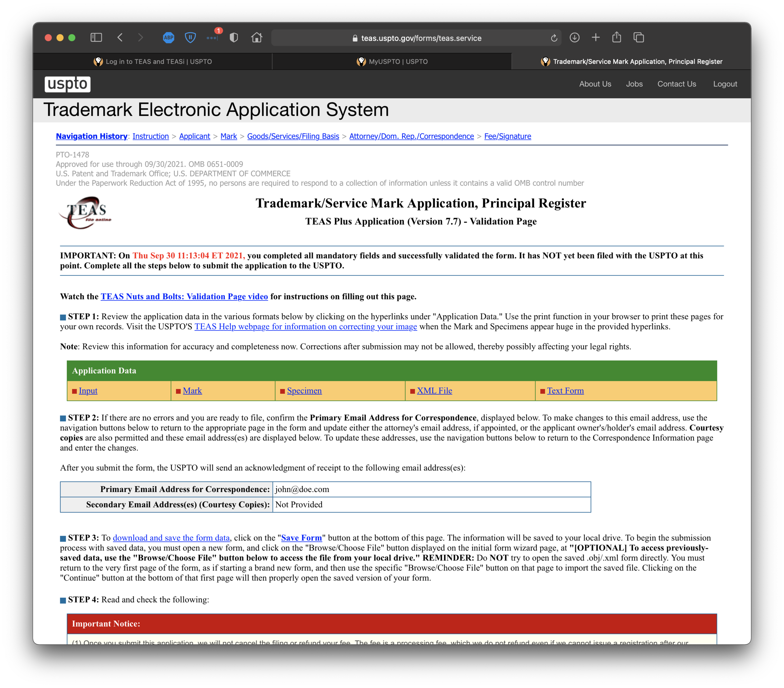Go to Fee/Signature breadcrumb link
The image size is (784, 688).
click(507, 136)
